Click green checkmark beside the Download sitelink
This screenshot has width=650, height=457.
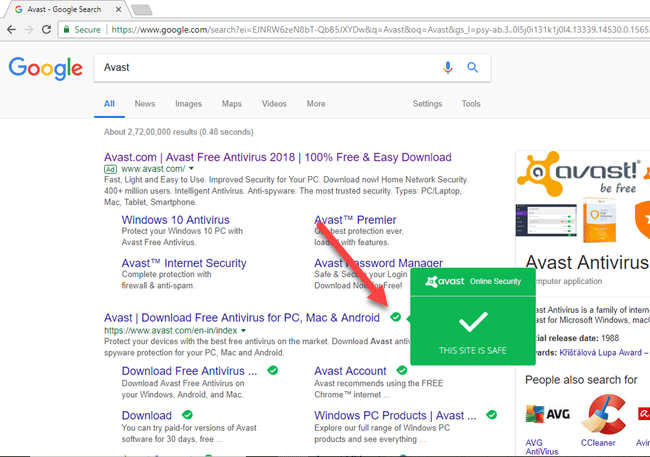187,415
